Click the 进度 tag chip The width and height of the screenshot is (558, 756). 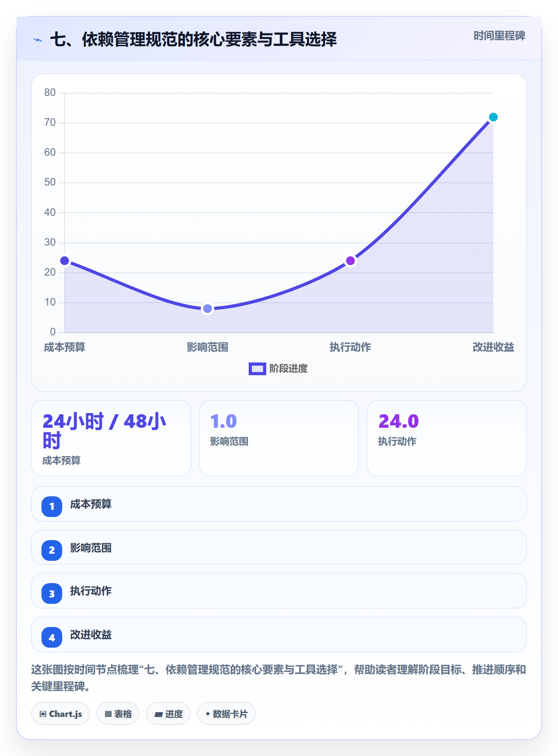pyautogui.click(x=168, y=714)
